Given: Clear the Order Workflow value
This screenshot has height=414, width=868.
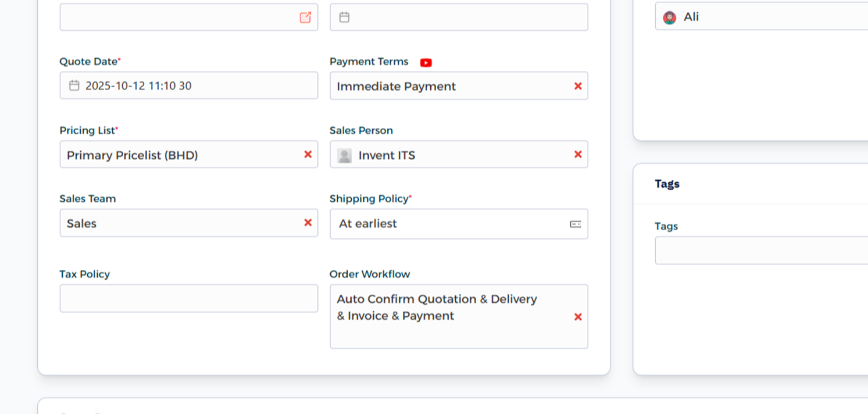Looking at the screenshot, I should point(578,317).
